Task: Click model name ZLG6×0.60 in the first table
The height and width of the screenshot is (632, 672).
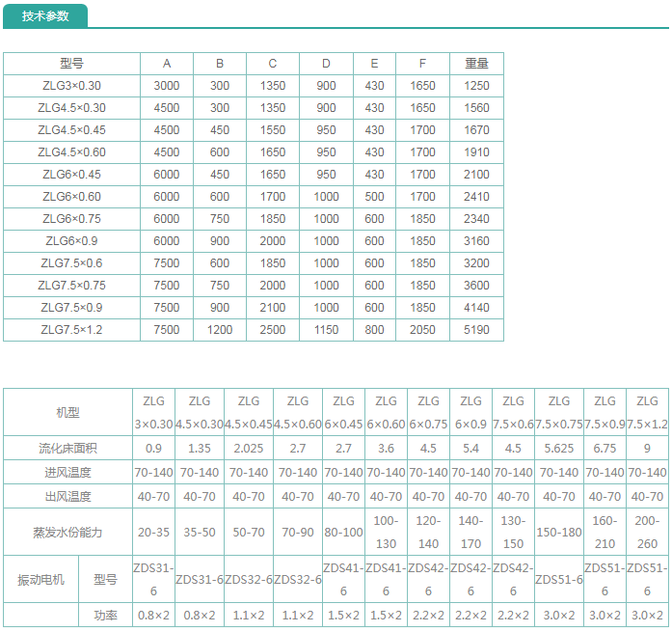Action: pyautogui.click(x=71, y=197)
